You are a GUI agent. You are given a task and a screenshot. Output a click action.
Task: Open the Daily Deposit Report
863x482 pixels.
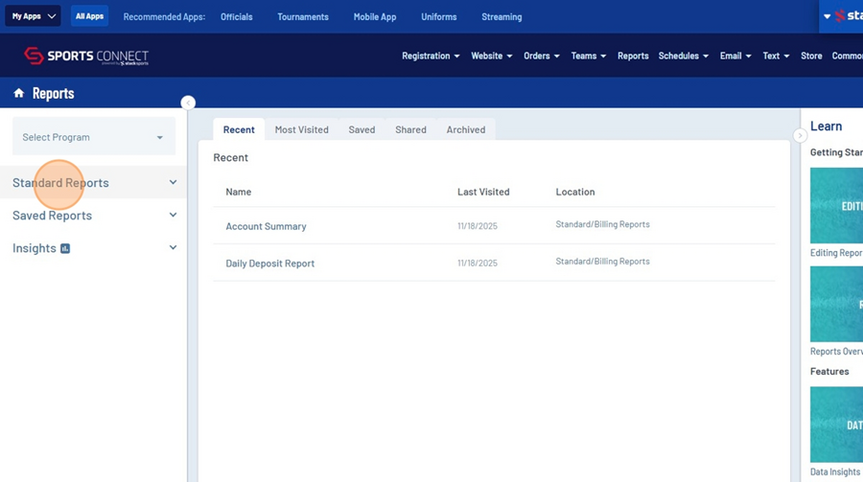tap(270, 264)
